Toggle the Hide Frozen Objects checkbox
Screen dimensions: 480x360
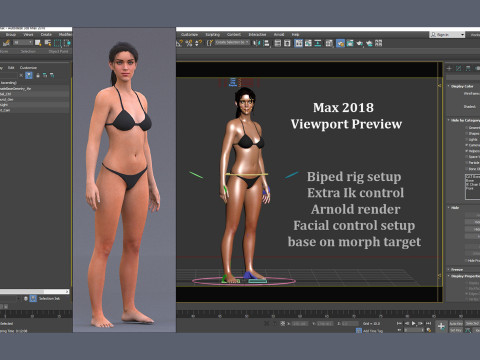466,261
